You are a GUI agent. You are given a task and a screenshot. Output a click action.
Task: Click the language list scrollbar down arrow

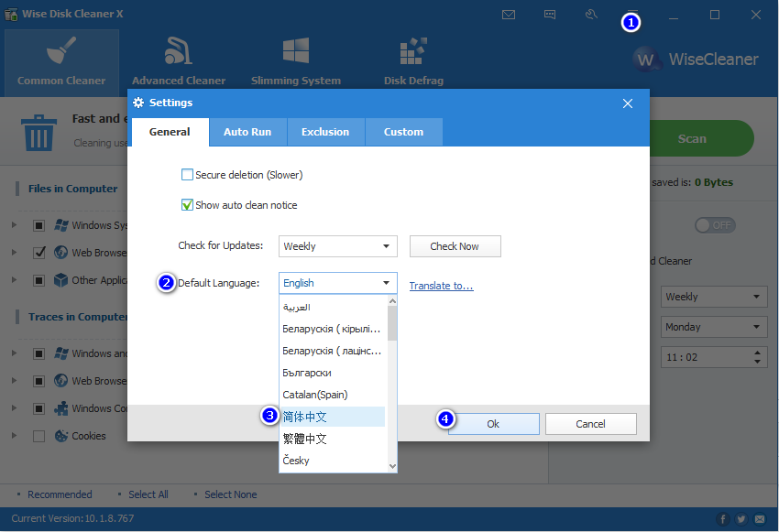tap(392, 466)
